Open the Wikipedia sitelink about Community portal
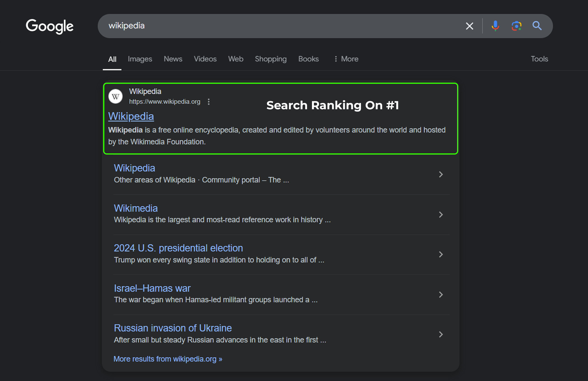This screenshot has height=381, width=588. 134,168
